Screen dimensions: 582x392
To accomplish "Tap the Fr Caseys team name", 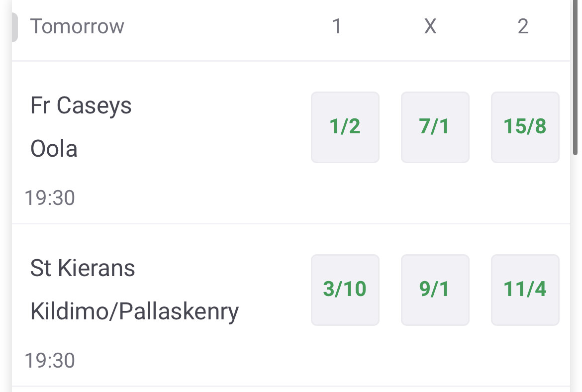I will 81,105.
